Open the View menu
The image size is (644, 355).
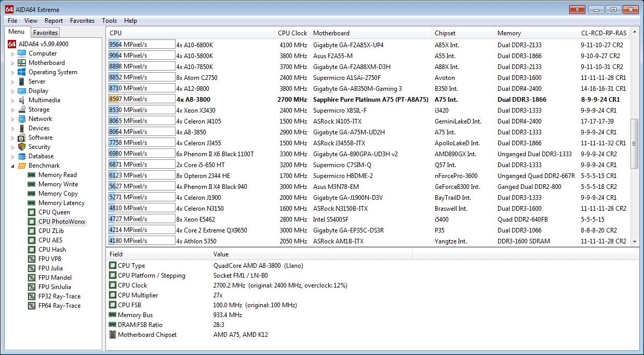(31, 21)
